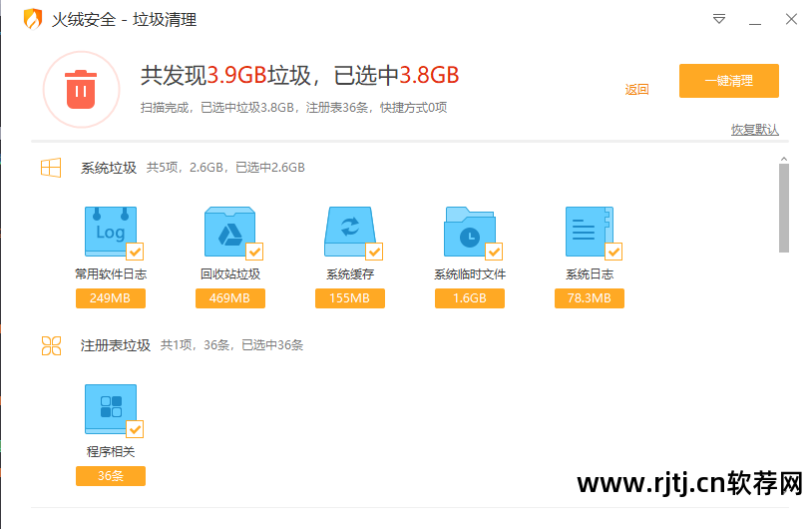The width and height of the screenshot is (812, 529).
Task: Click the 注册表垃圾 section heading
Action: pyautogui.click(x=116, y=345)
